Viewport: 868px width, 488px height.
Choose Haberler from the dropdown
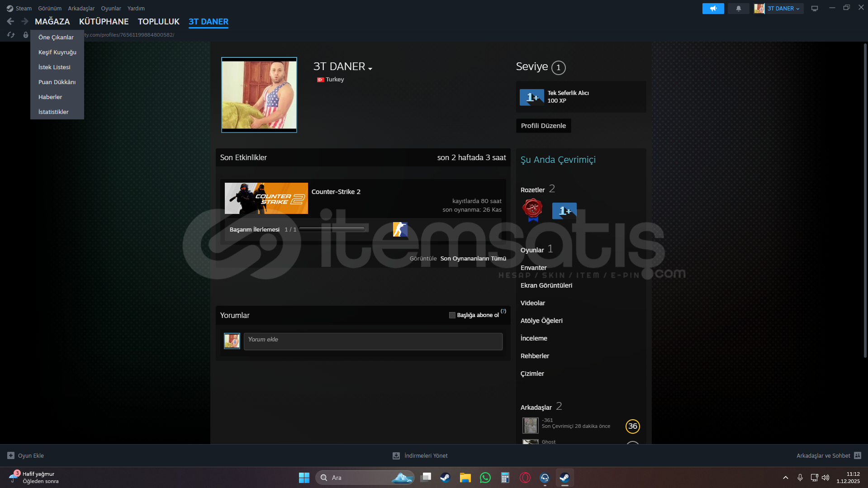tap(57, 97)
